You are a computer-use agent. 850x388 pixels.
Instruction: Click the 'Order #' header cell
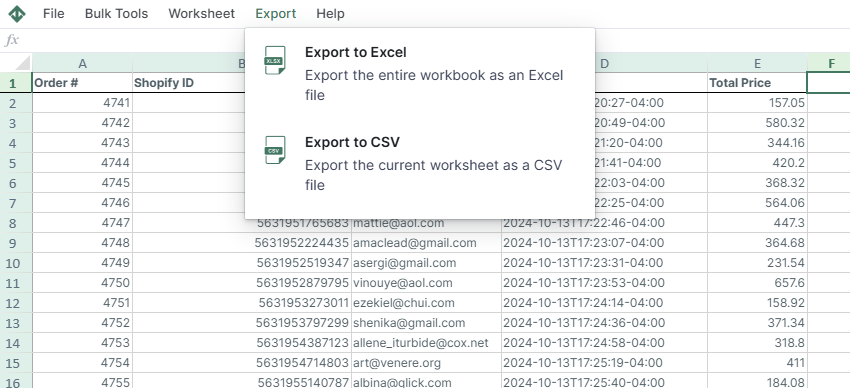82,83
